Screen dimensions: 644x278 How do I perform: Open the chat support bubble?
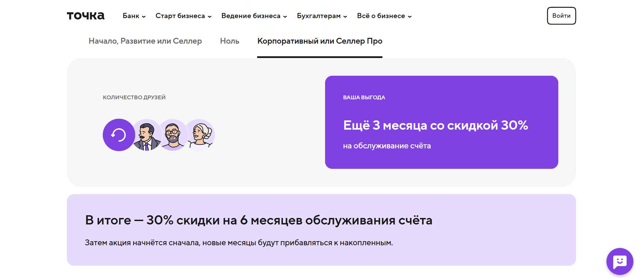pyautogui.click(x=620, y=261)
